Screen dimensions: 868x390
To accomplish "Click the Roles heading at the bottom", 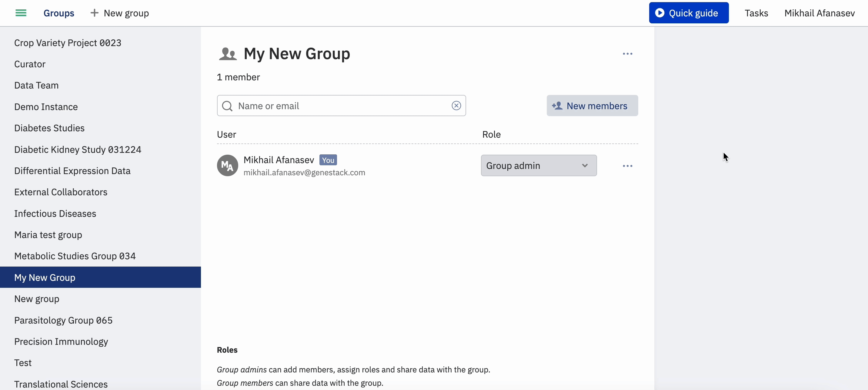I will tap(227, 350).
